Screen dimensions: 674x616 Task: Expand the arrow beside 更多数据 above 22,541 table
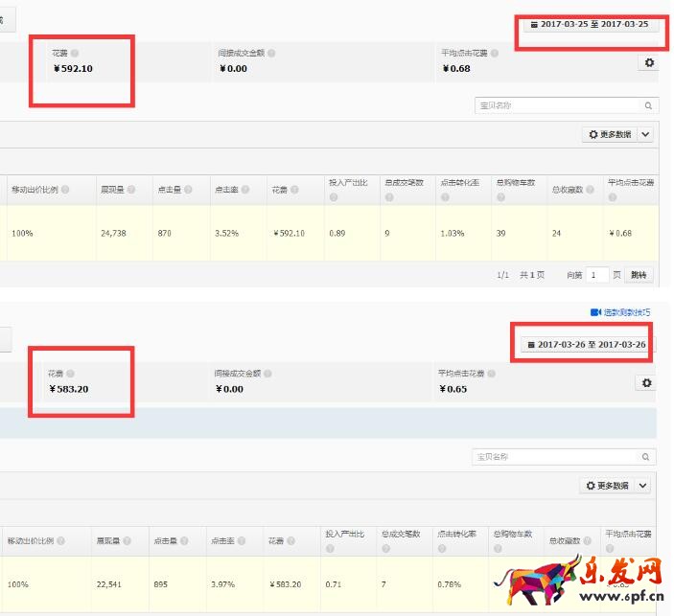click(644, 486)
